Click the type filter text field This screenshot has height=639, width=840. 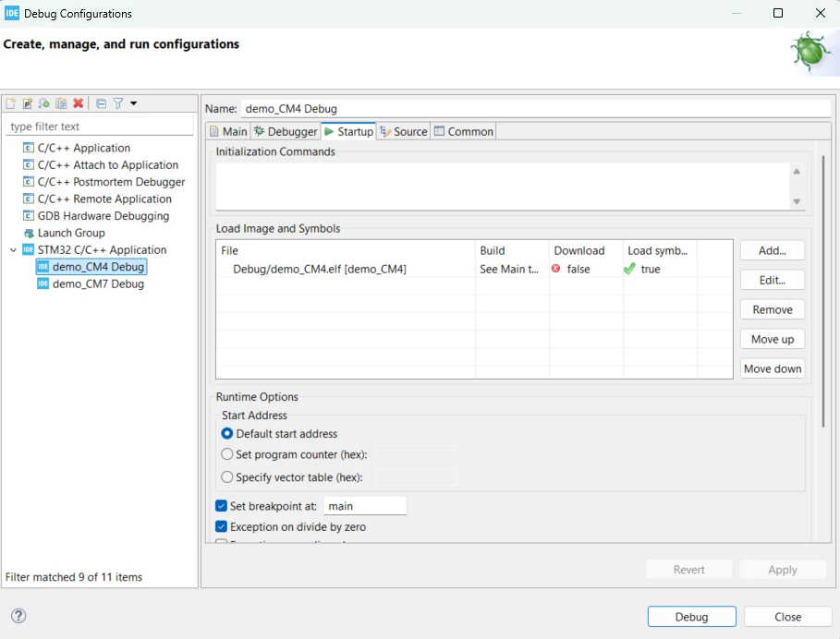coord(99,127)
